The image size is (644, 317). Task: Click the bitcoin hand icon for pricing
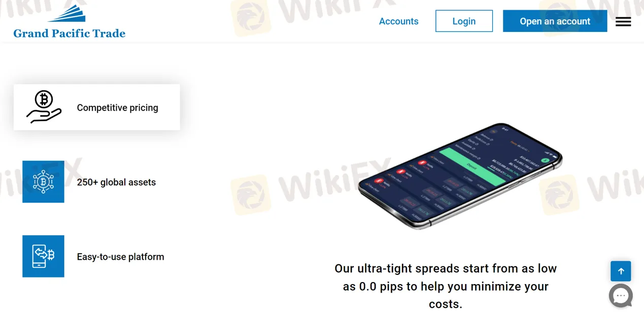point(44,107)
